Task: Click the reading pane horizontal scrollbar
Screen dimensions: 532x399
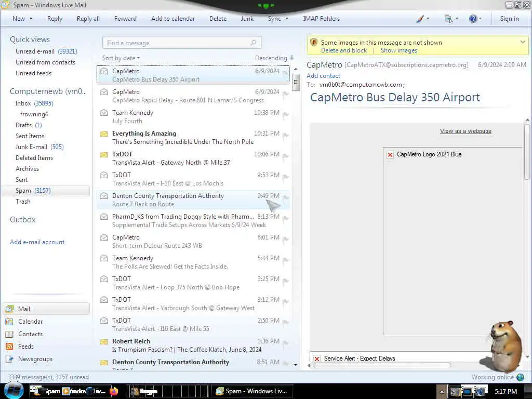Action: pos(382,365)
